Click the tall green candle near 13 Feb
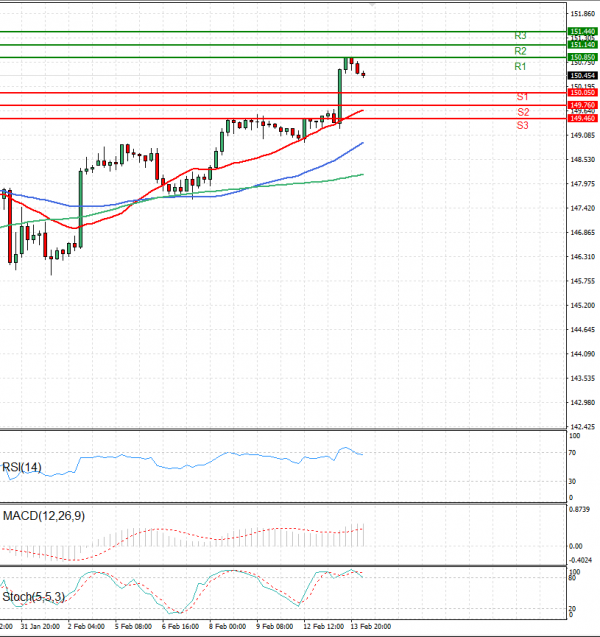 click(340, 97)
